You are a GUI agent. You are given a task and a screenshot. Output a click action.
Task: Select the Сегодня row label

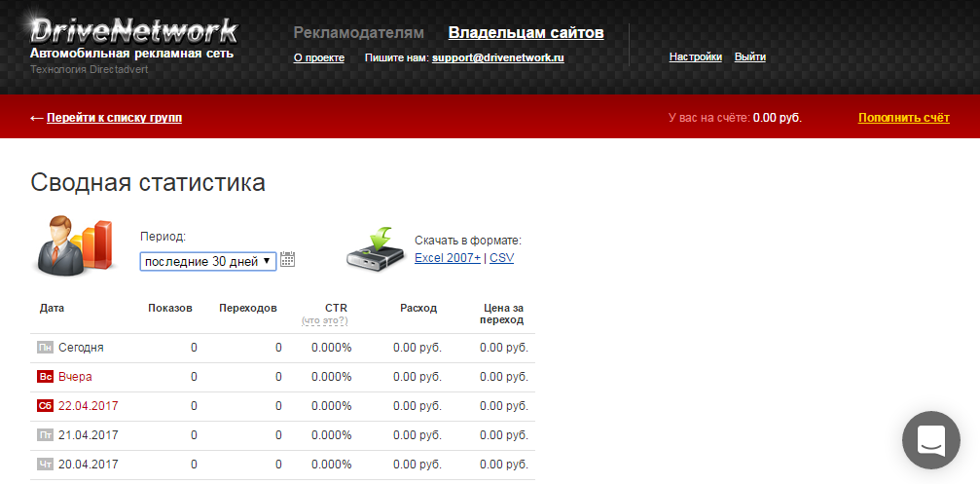(x=81, y=348)
